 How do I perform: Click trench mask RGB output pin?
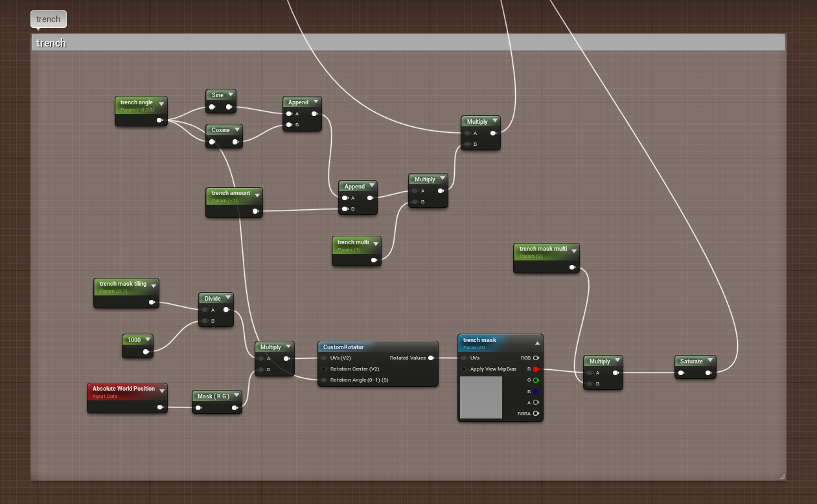(x=536, y=358)
